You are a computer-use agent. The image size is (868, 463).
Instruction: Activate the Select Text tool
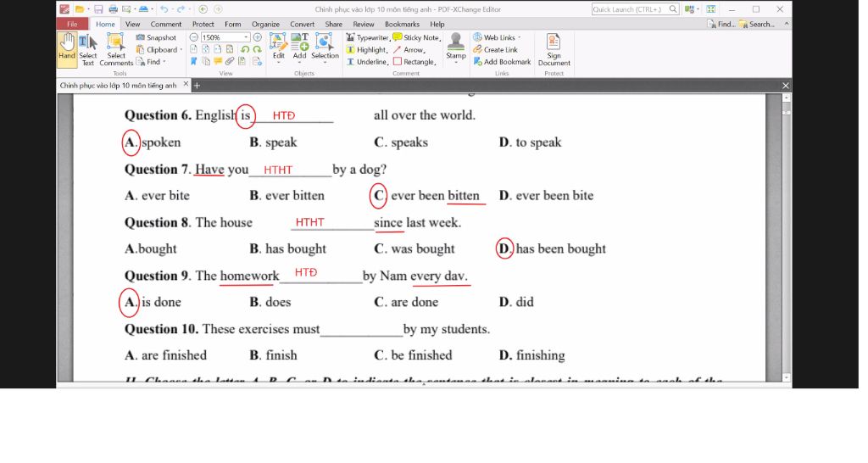point(87,49)
